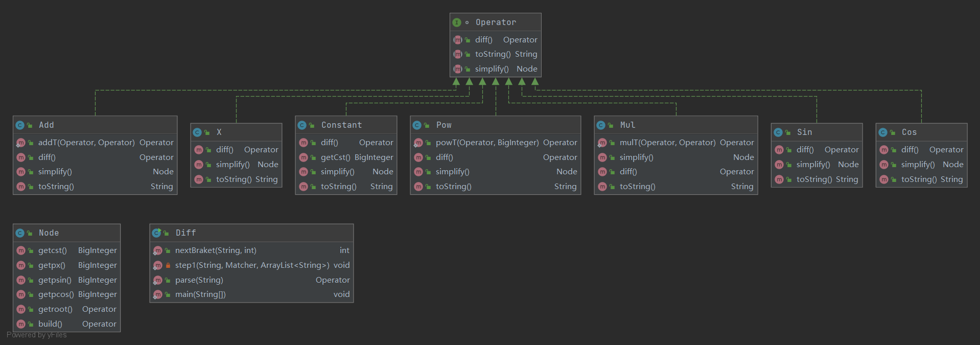Click the method icon beside getCst()
This screenshot has height=345, width=980.
(x=304, y=157)
